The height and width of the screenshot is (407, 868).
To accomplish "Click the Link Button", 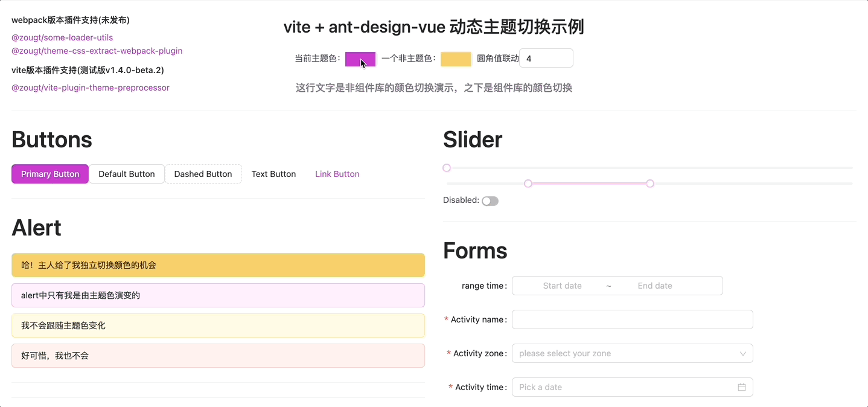I will click(x=337, y=174).
